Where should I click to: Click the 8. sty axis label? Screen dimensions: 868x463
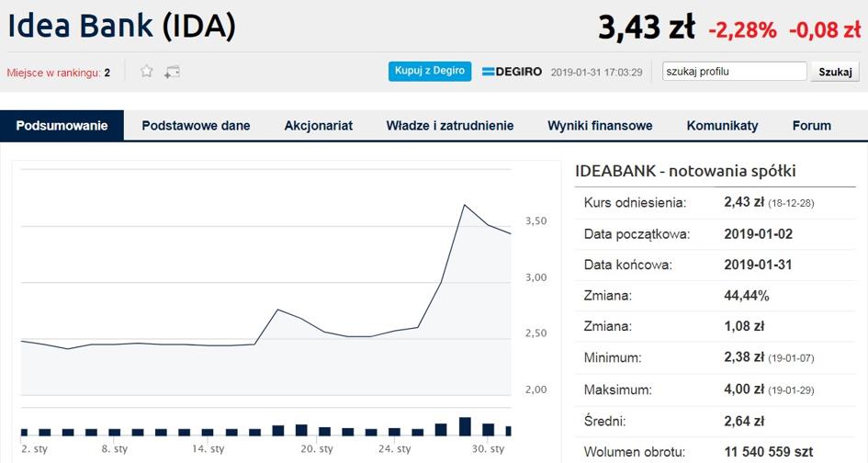(115, 448)
